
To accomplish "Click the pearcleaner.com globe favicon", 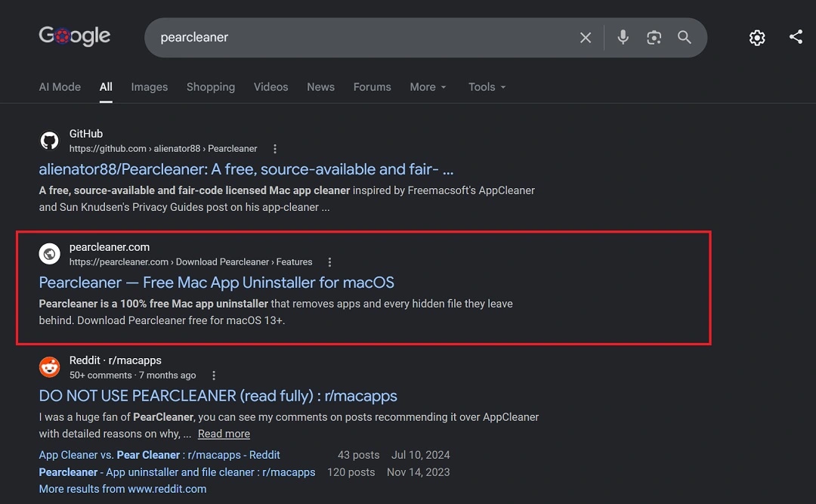I will pos(49,254).
